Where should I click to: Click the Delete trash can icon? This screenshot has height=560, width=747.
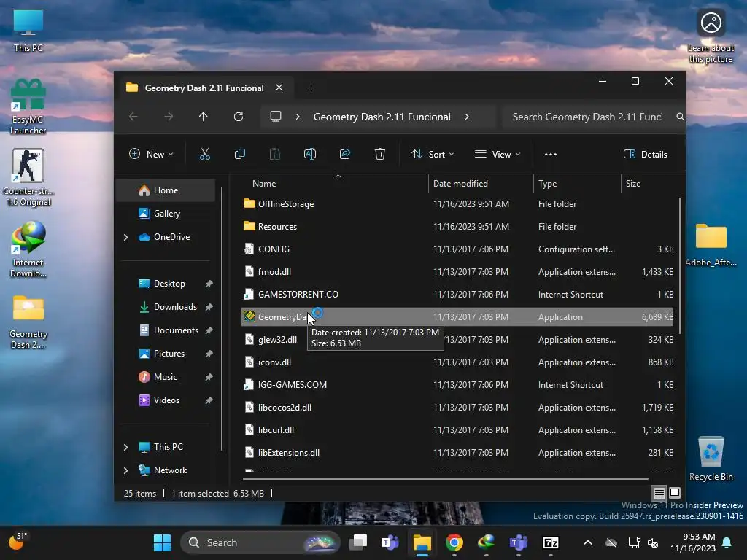pyautogui.click(x=379, y=155)
